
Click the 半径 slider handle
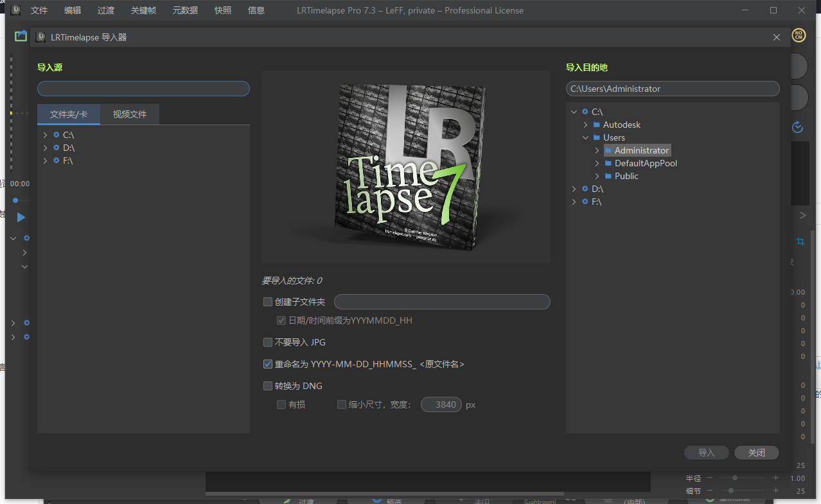pos(735,478)
